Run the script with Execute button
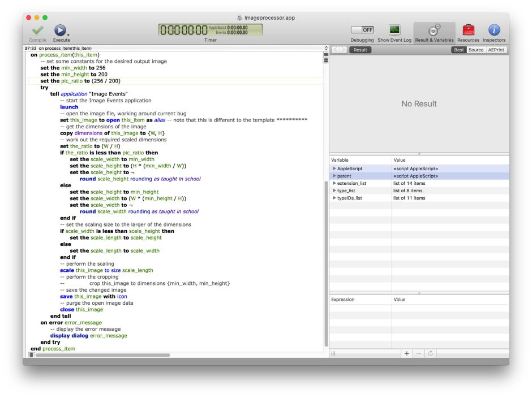The width and height of the screenshot is (532, 398). tap(60, 31)
